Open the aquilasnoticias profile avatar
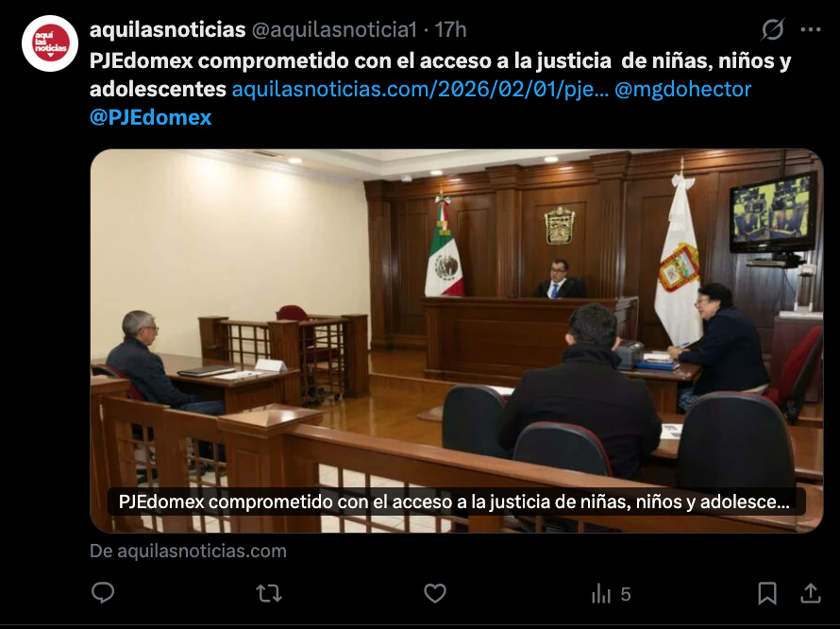This screenshot has height=629, width=840. [x=50, y=44]
